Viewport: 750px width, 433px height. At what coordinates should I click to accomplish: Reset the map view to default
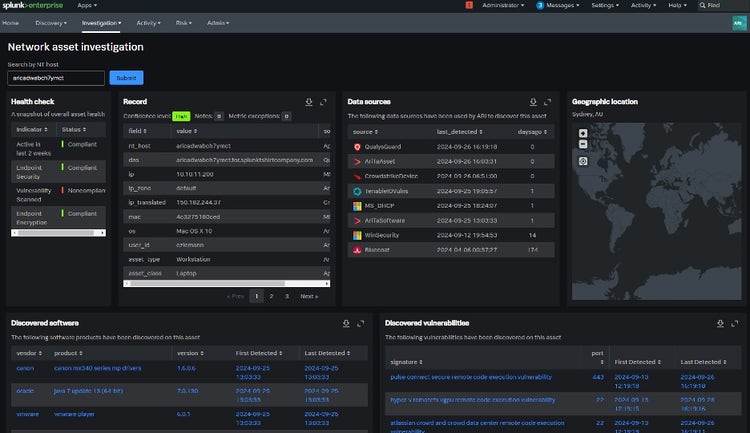pos(583,161)
